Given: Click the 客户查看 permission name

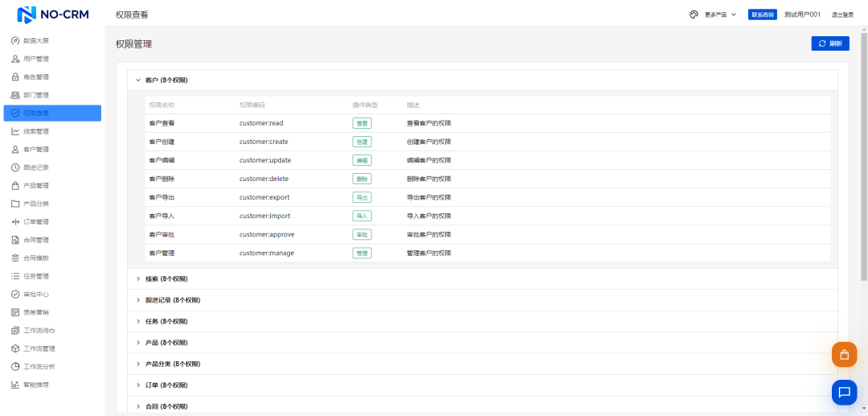Looking at the screenshot, I should coord(162,123).
